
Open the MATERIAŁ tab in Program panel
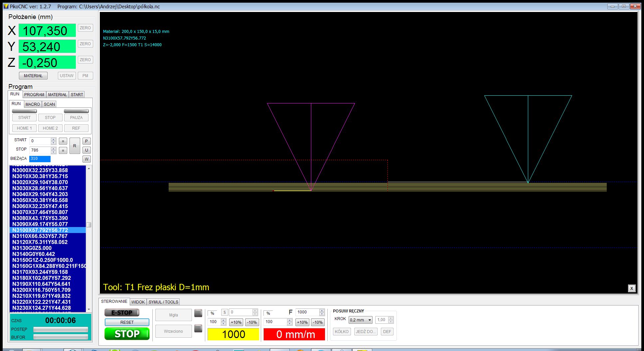tap(57, 95)
